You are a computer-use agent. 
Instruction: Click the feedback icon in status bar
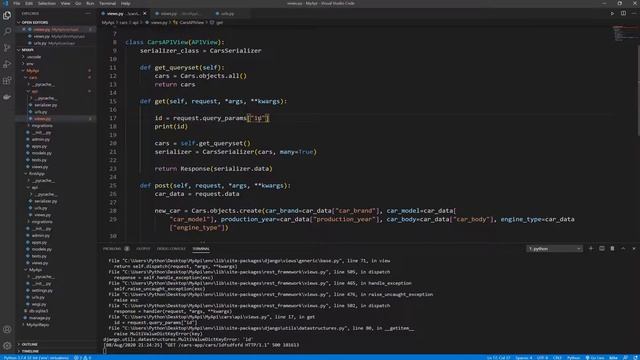626,358
